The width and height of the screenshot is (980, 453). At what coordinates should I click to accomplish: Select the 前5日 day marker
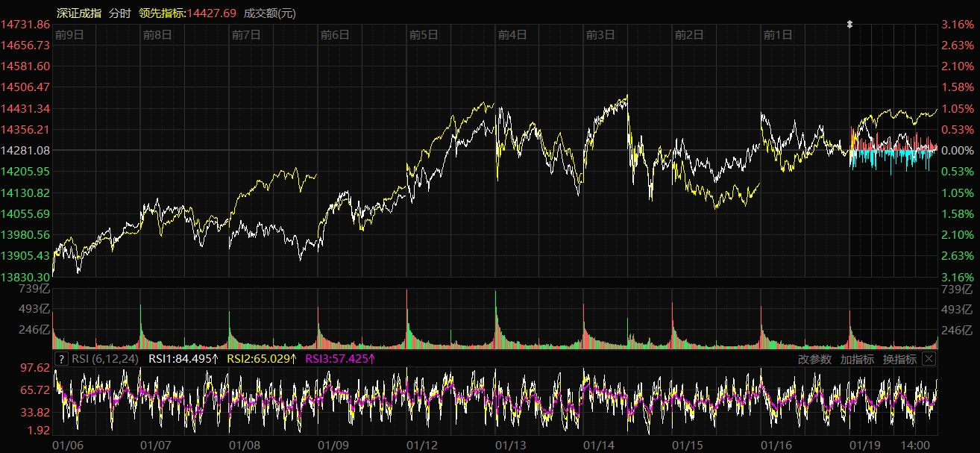(x=424, y=34)
